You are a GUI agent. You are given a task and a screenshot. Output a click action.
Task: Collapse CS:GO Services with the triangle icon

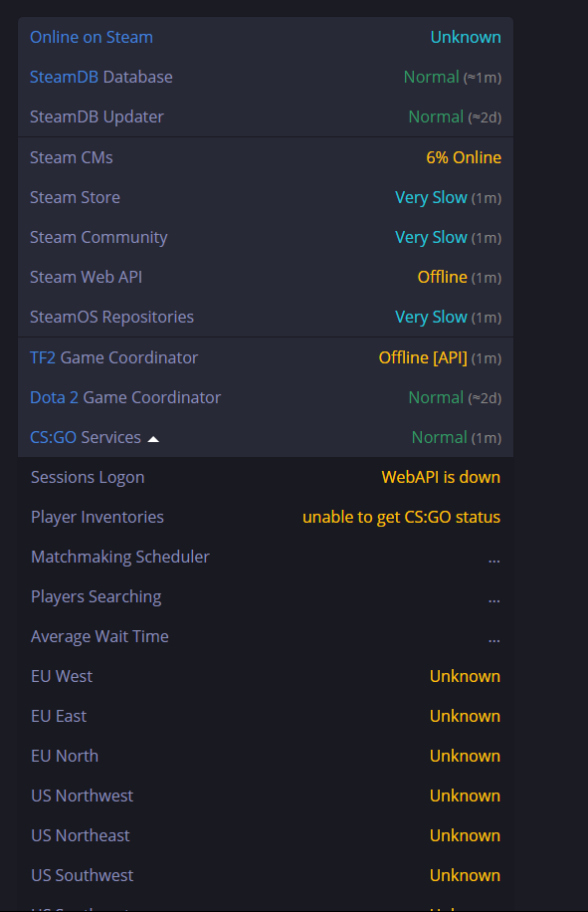tap(153, 439)
